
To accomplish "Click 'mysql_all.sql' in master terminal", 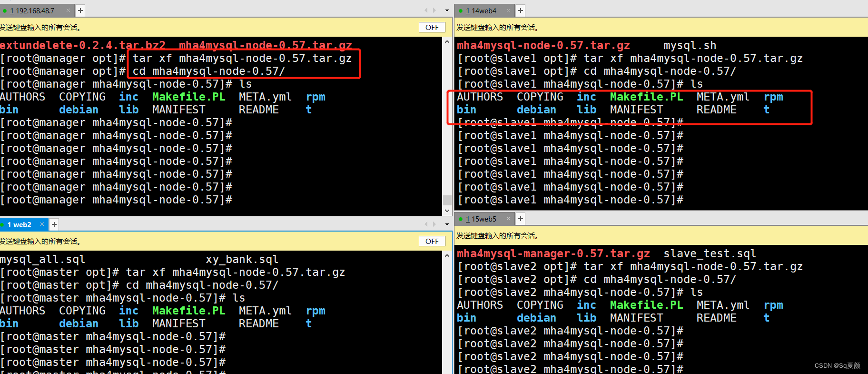I will pos(42,259).
